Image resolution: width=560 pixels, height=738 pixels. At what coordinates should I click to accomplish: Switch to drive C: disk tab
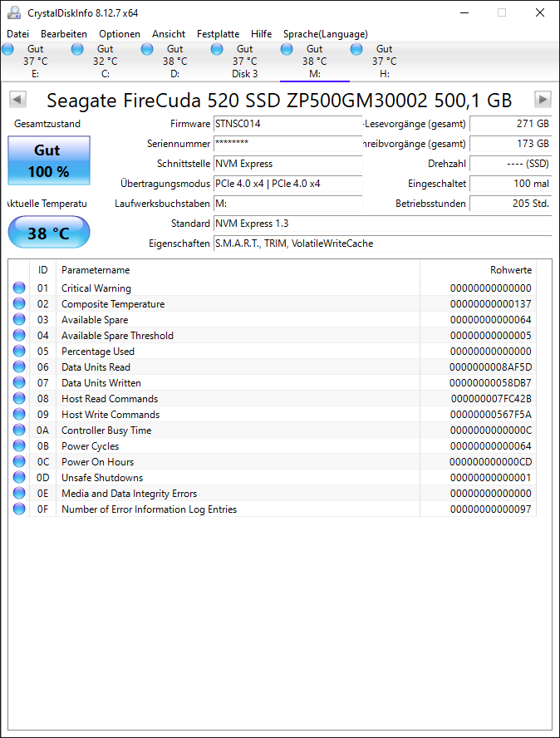pos(106,61)
